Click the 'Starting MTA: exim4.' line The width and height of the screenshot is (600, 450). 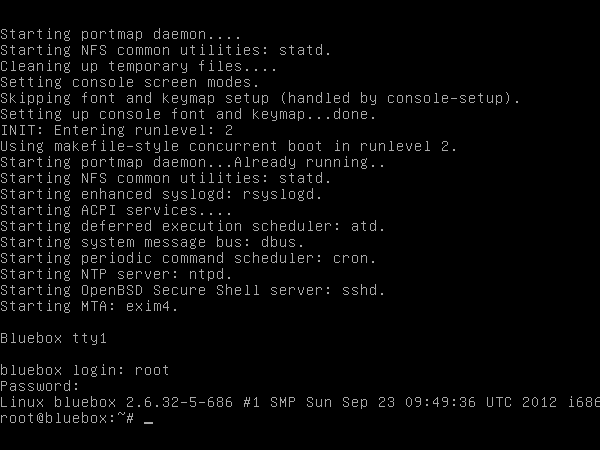(89, 306)
